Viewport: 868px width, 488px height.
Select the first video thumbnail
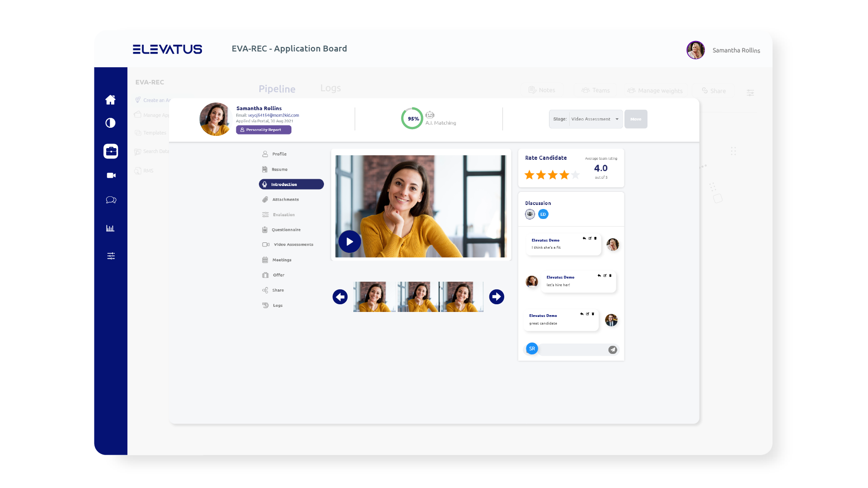pyautogui.click(x=374, y=297)
